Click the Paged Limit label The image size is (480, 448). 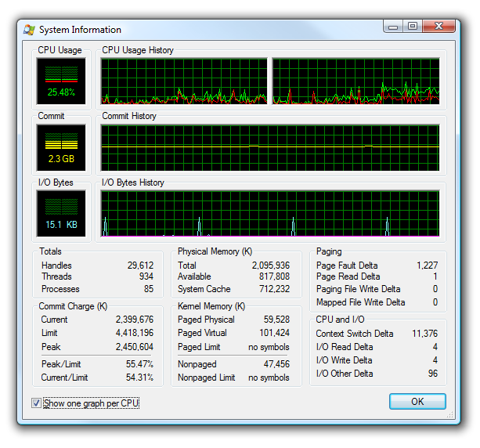coord(199,347)
